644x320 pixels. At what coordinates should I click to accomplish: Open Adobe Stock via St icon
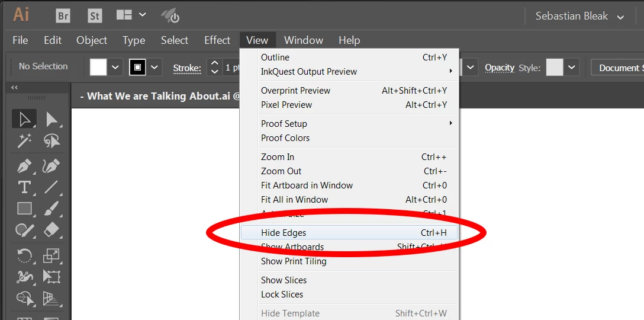click(x=95, y=16)
